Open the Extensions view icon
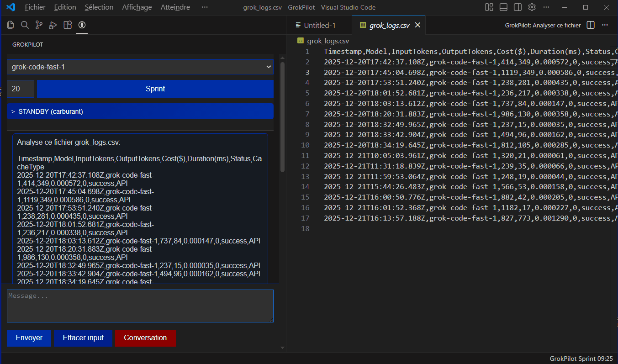The width and height of the screenshot is (618, 364). click(67, 25)
